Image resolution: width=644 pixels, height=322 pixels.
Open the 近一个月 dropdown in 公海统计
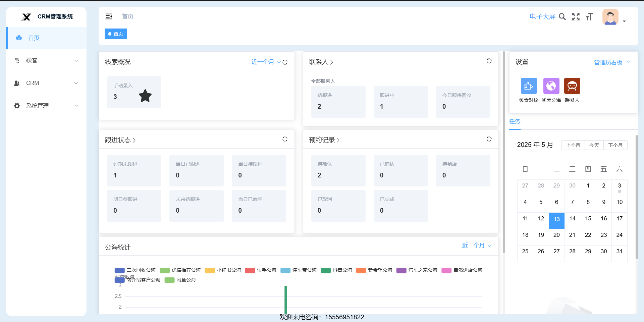(476, 246)
